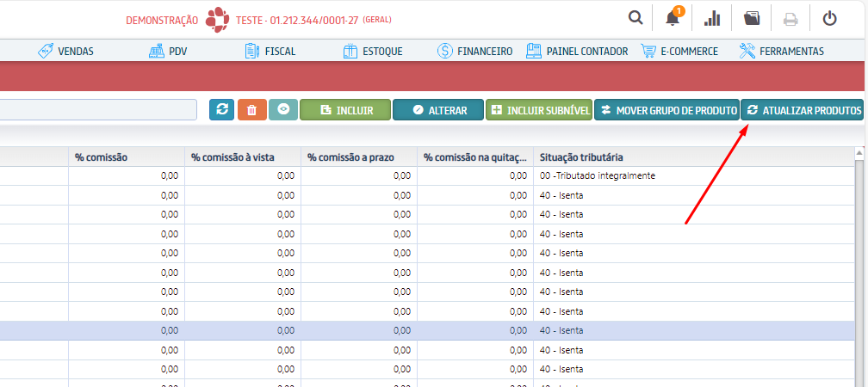The height and width of the screenshot is (387, 868).
Task: Click the folder icon in top bar
Action: [752, 18]
